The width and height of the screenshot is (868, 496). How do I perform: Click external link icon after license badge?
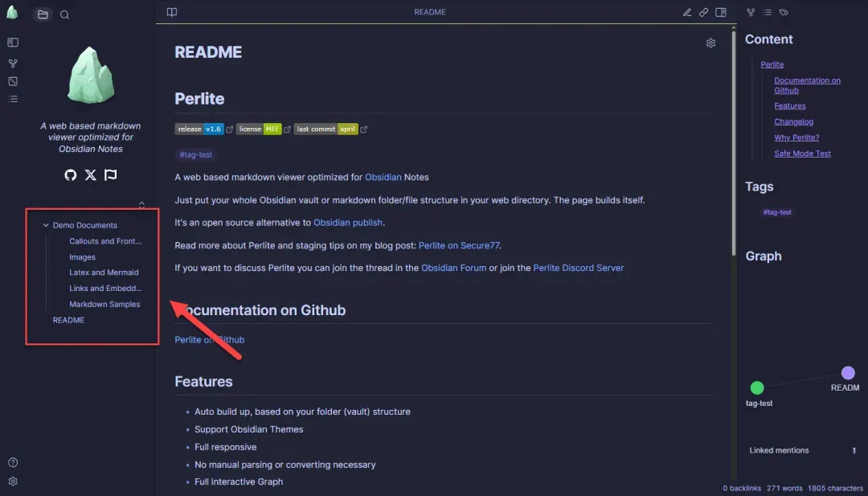(287, 129)
